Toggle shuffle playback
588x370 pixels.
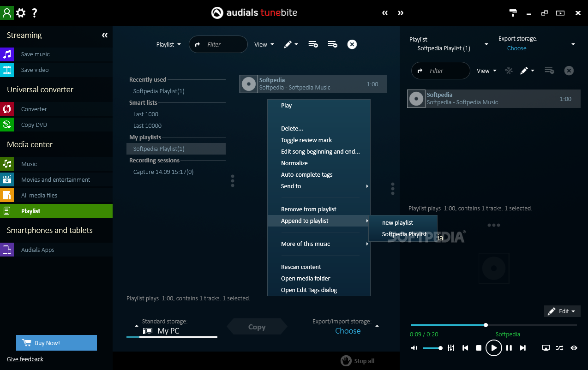point(559,348)
